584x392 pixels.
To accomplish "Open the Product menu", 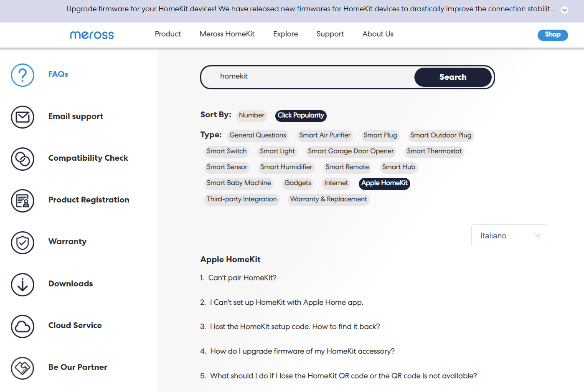I will [x=168, y=34].
